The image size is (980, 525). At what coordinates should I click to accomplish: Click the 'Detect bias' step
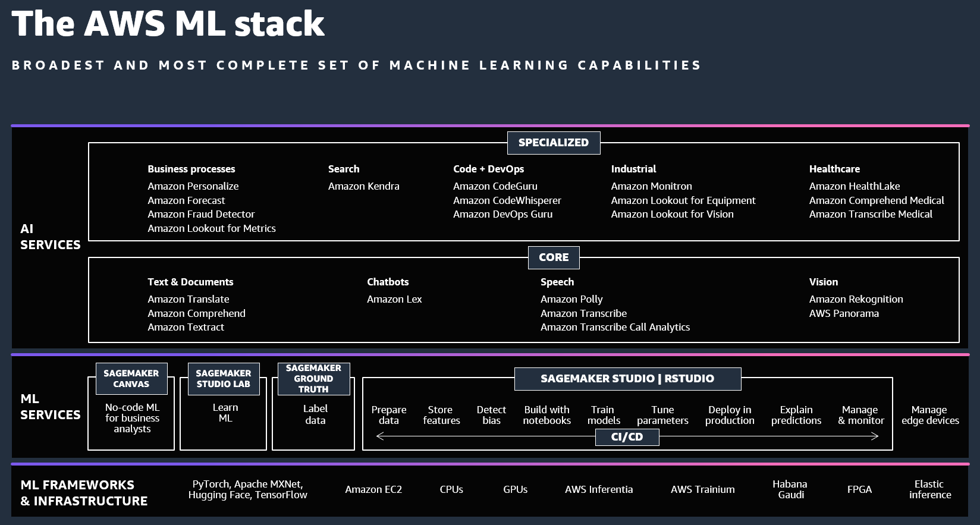pos(491,415)
